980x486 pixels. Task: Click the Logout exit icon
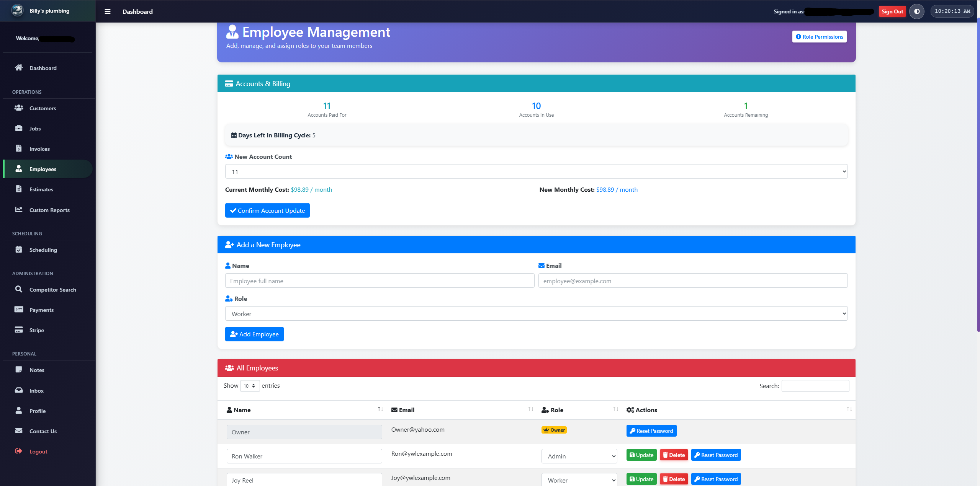[x=18, y=451]
